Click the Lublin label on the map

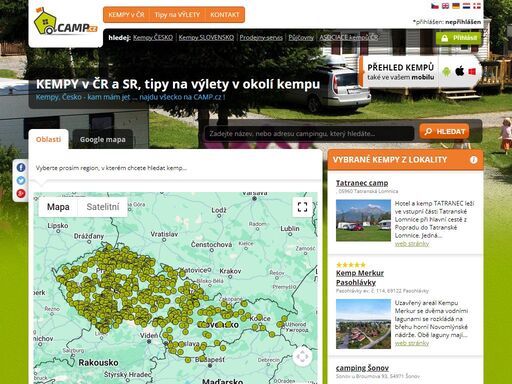click(x=290, y=229)
